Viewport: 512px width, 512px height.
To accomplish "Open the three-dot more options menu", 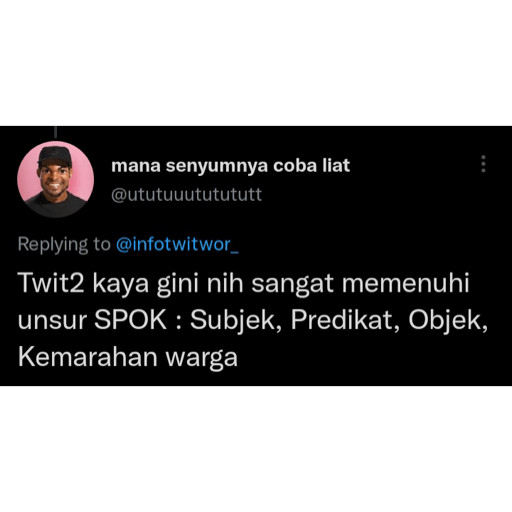I will click(x=483, y=164).
